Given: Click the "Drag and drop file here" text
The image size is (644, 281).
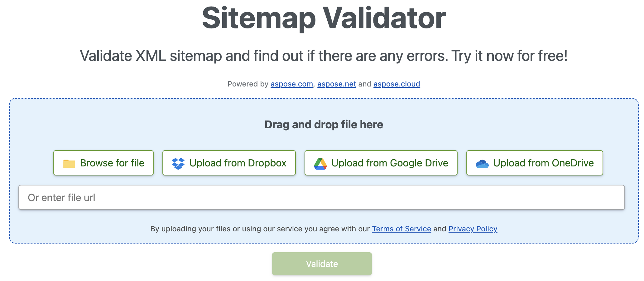Looking at the screenshot, I should (x=324, y=125).
